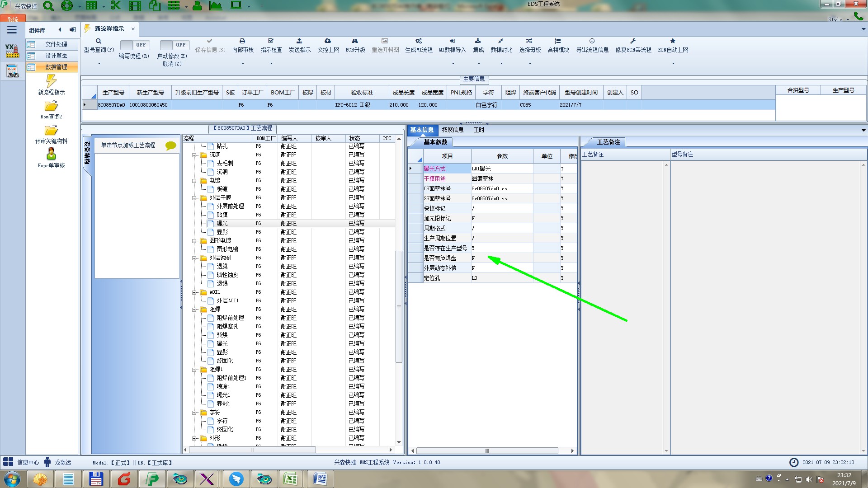Select 碱性蚀刻 tree node
The height and width of the screenshot is (488, 868).
227,275
